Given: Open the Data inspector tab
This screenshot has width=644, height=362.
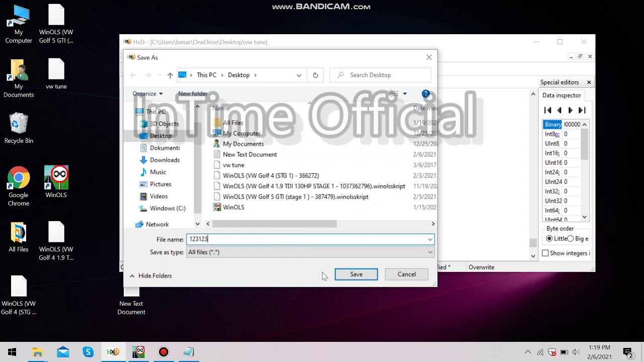Looking at the screenshot, I should (x=561, y=95).
